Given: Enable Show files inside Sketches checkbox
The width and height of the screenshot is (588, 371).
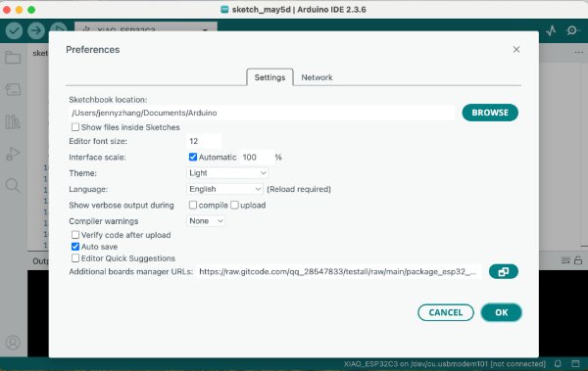Looking at the screenshot, I should (x=75, y=127).
